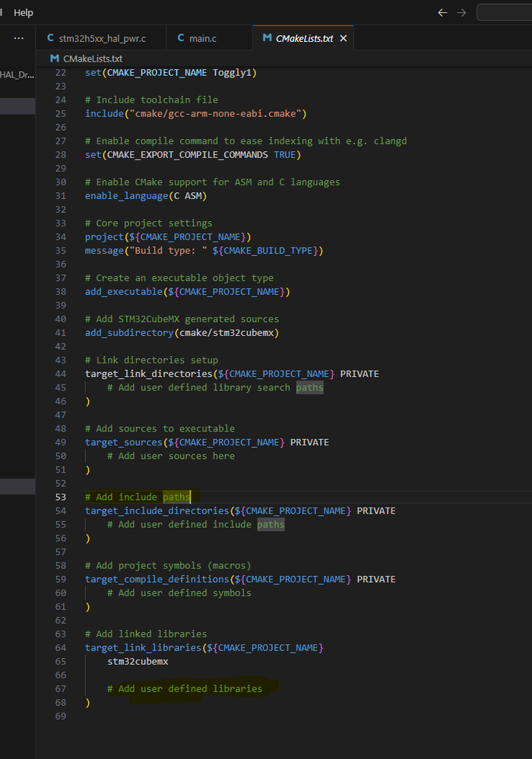
Task: Click '# Add user defined include paths'
Action: (195, 525)
